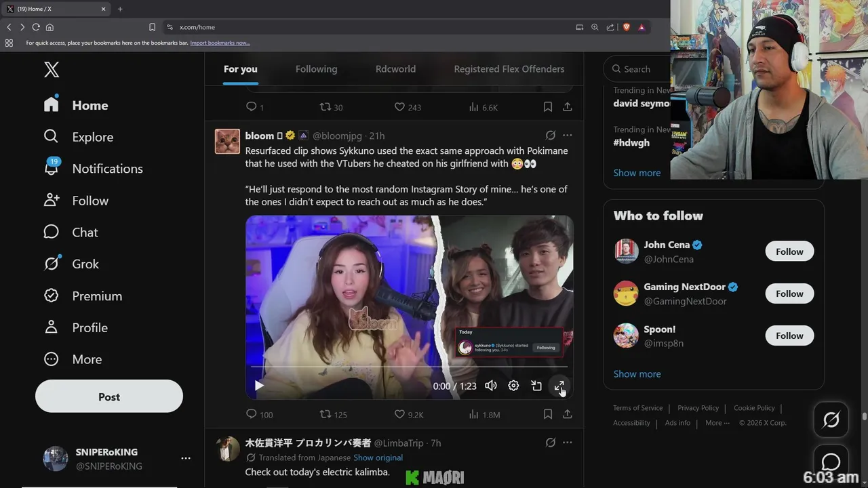The image size is (868, 488).
Task: Bookmark bloom's post
Action: 548,414
